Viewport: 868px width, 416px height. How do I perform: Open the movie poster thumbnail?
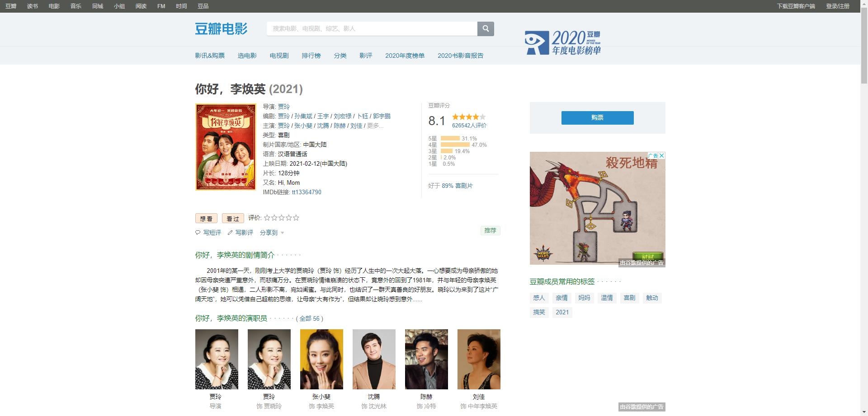coord(226,147)
